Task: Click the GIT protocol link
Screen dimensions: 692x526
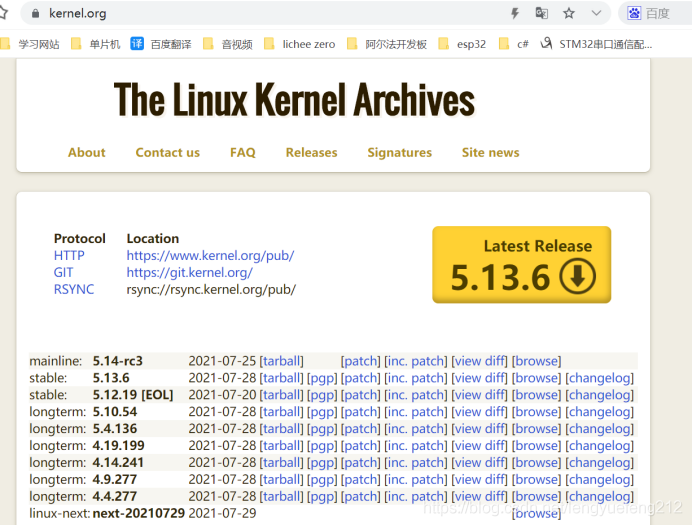Action: (64, 272)
